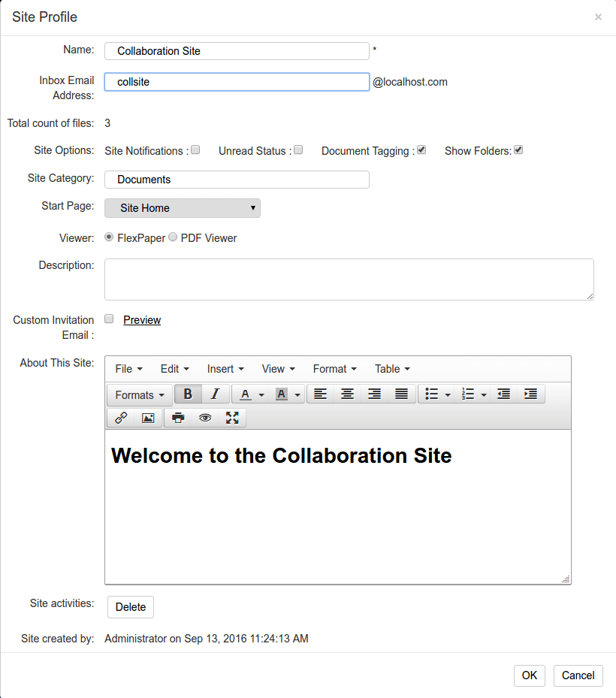This screenshot has height=698, width=616.
Task: Toggle Bold formatting in editor toolbar
Action: 188,394
